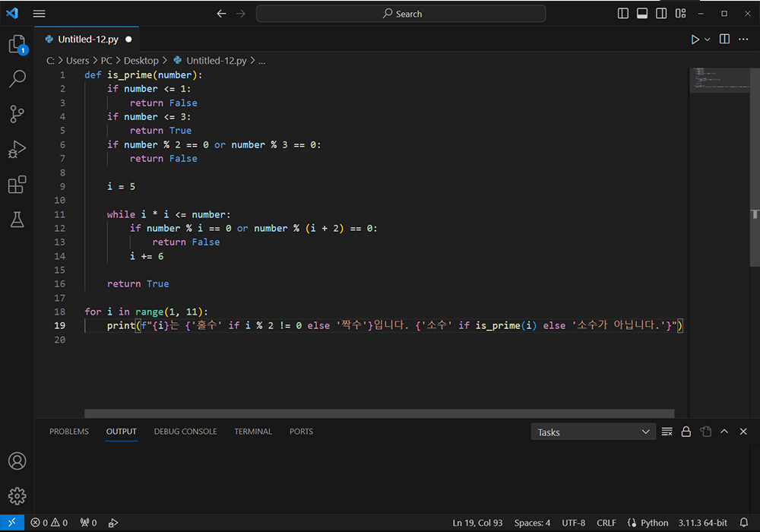Select the Untitled-12.py editor tab
The height and width of the screenshot is (532, 760).
pos(87,40)
